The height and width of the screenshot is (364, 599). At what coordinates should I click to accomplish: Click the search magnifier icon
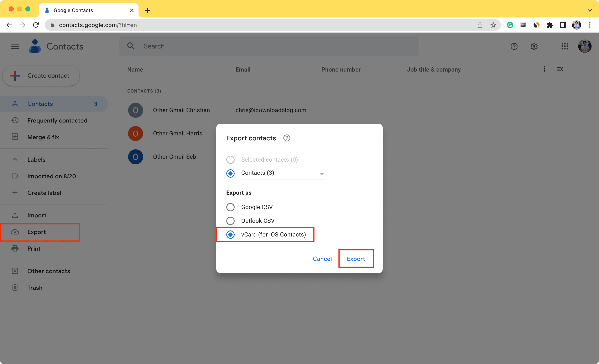[x=131, y=46]
